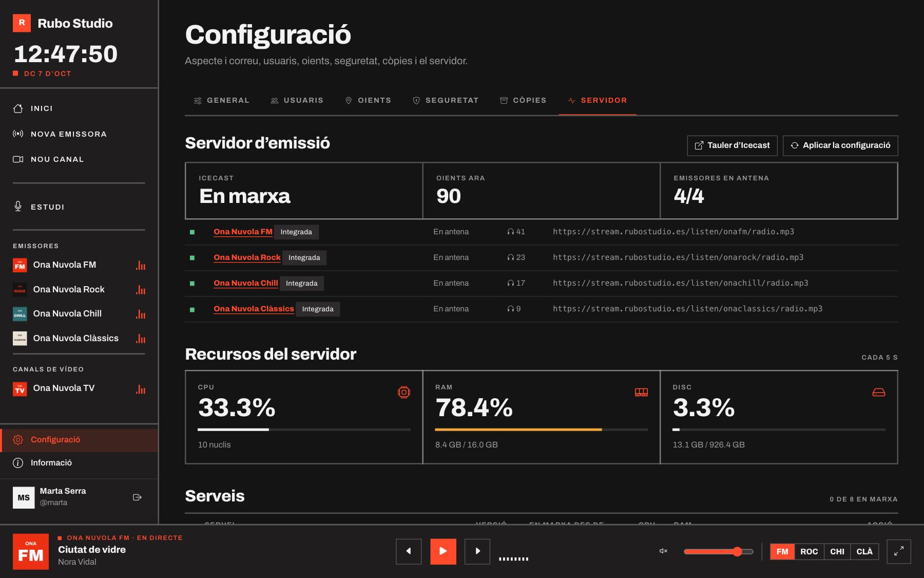Image resolution: width=924 pixels, height=578 pixels.
Task: Click the Disc drive icon
Action: tap(879, 393)
